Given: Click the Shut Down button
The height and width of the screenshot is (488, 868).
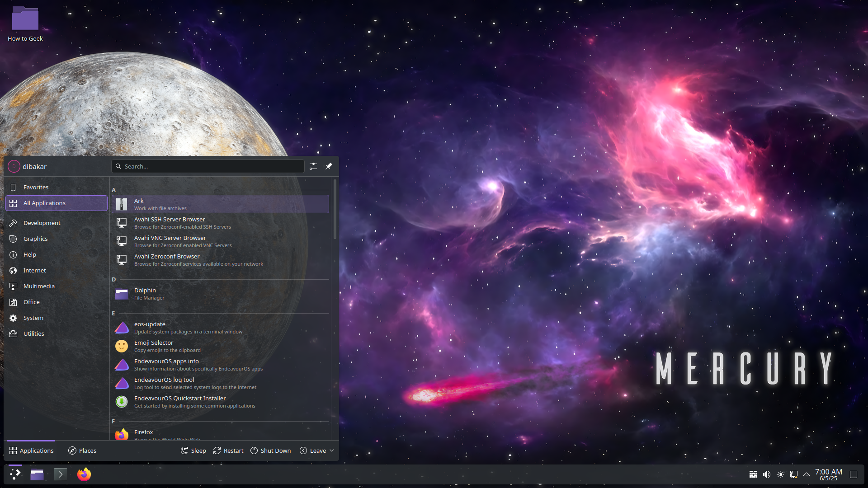Looking at the screenshot, I should [x=270, y=450].
